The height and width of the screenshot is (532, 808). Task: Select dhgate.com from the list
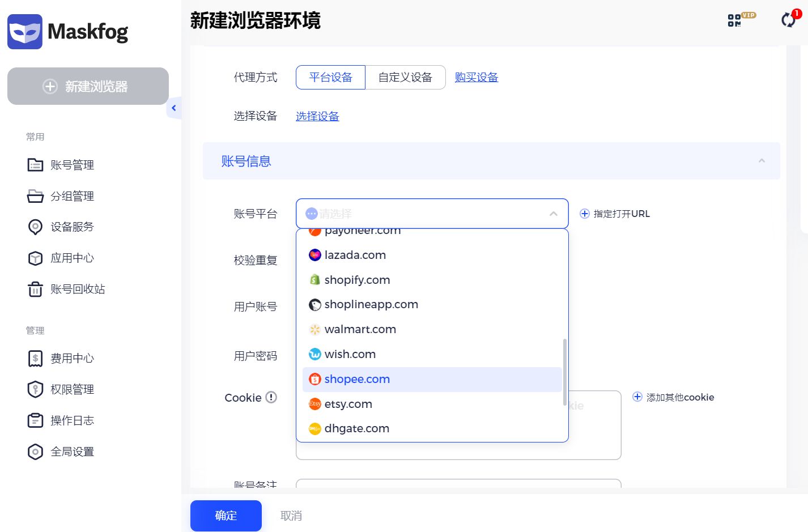coord(432,429)
